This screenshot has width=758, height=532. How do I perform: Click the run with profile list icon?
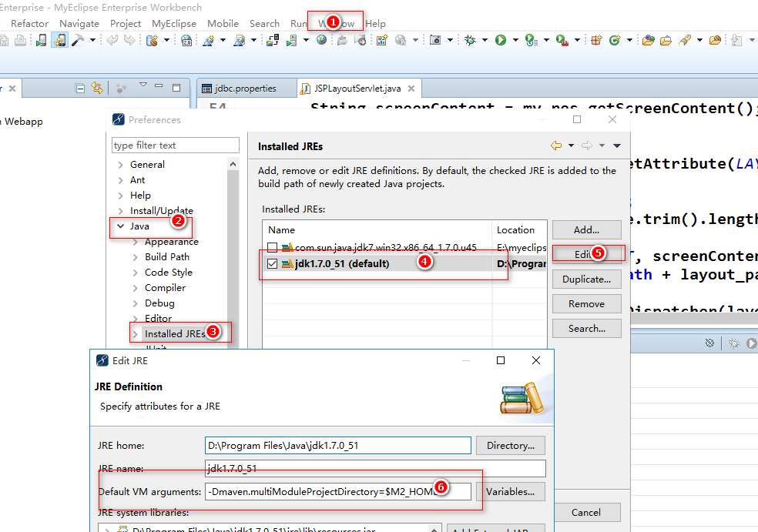(532, 40)
